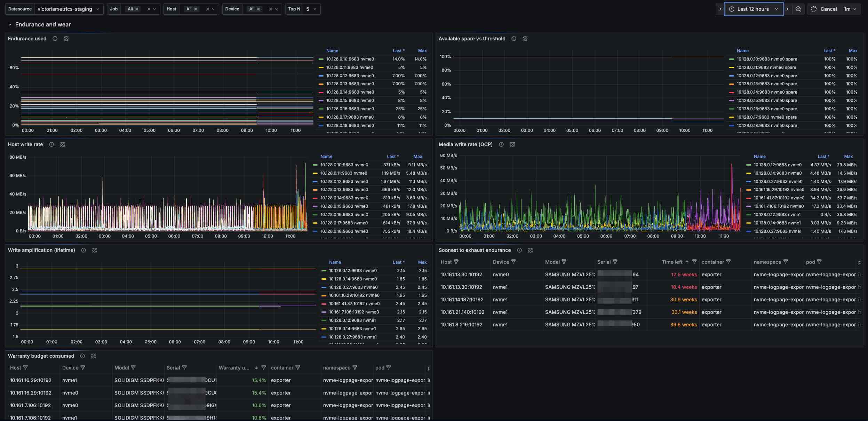This screenshot has height=421, width=868.
Task: Toggle 10.128.0.14:9683 nvme1 in Write amplification legend
Action: (353, 329)
